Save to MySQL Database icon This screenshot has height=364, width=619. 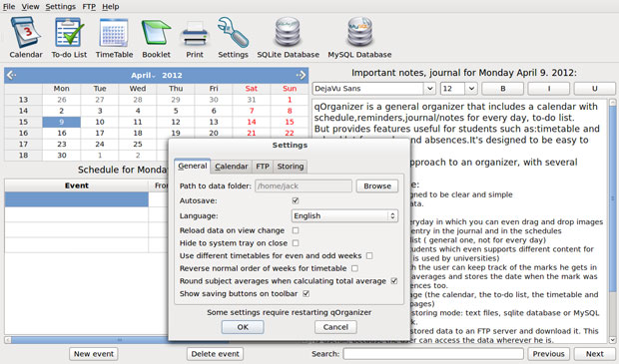pos(359,38)
